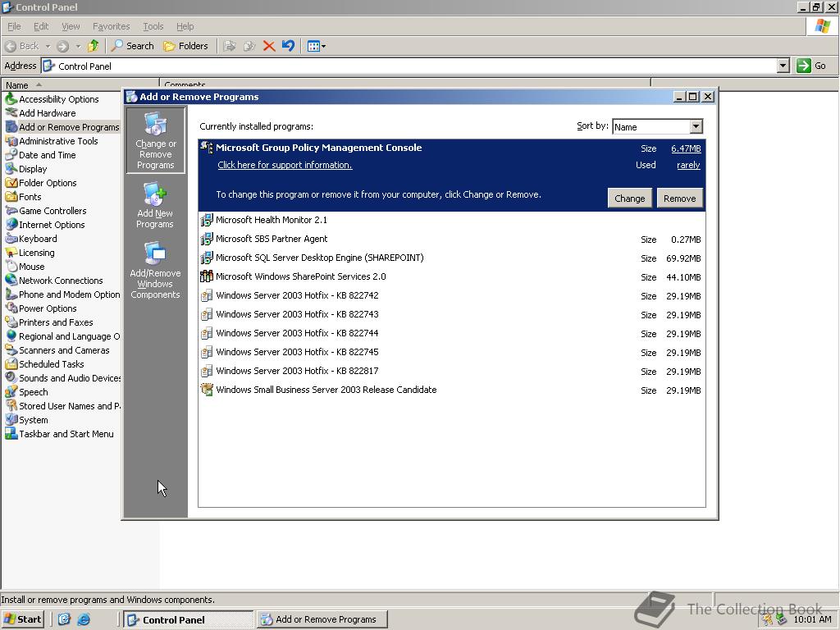Select Hotfix KB 822742 entry
Screen dimensions: 840x630
(x=452, y=295)
